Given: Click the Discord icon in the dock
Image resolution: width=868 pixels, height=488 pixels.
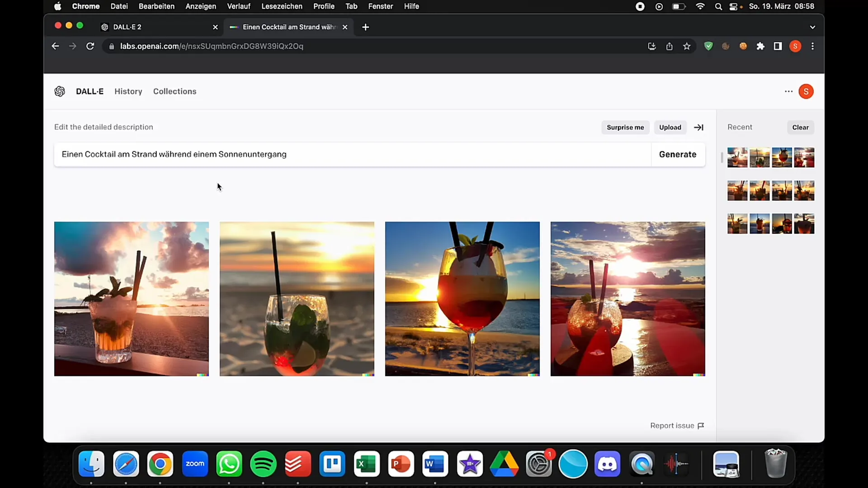Looking at the screenshot, I should [608, 464].
